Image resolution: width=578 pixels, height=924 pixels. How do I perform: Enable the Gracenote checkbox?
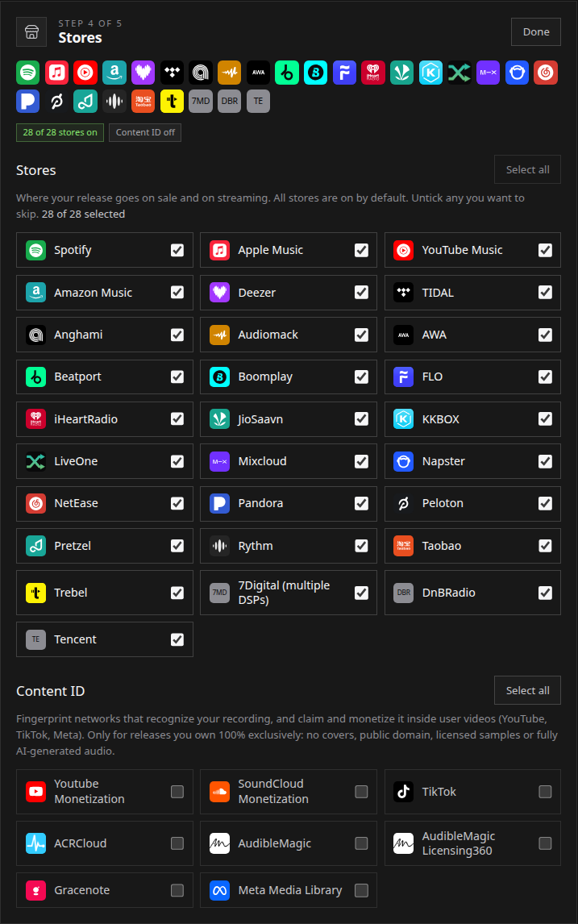pyautogui.click(x=177, y=890)
